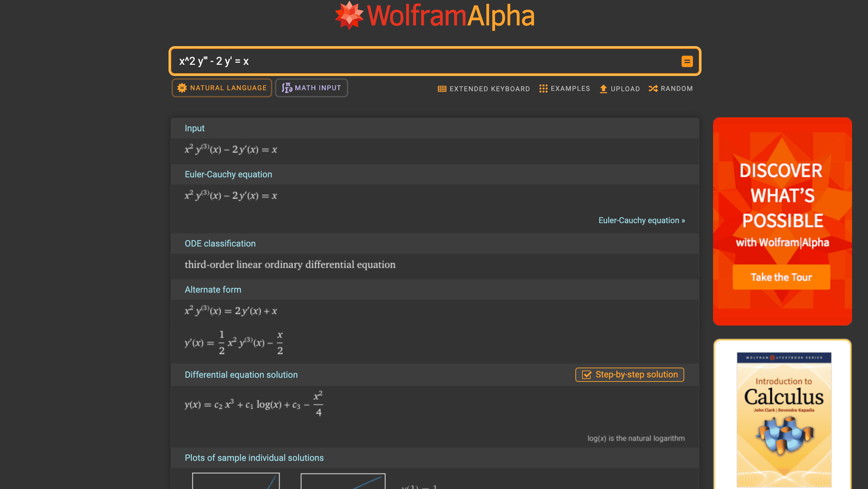Screen dimensions: 868x489
Task: Expand the Plots of sample individual solutions pod
Action: [x=254, y=457]
